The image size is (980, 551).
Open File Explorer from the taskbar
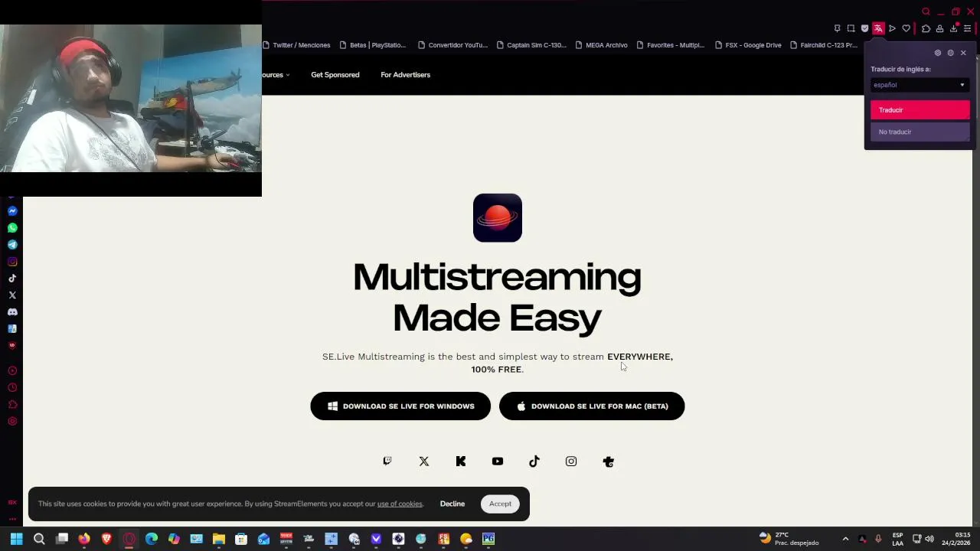tap(219, 539)
